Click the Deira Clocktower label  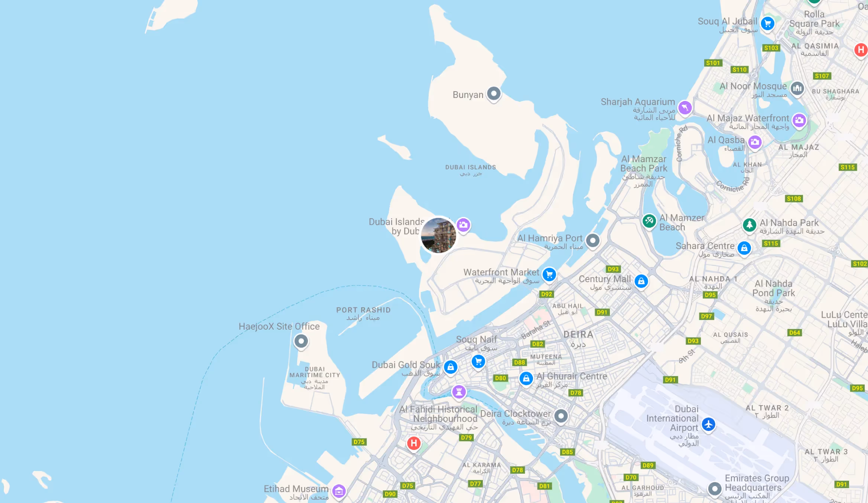pos(516,414)
